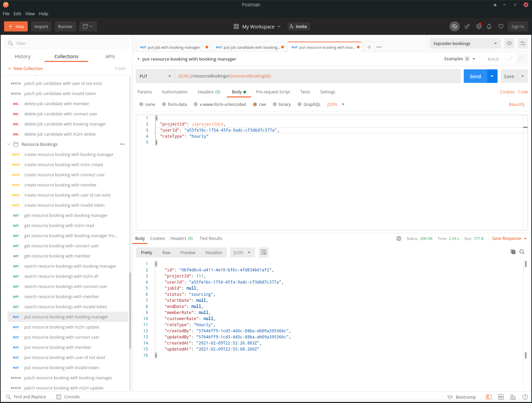Switch to the History sidebar tab

point(23,57)
